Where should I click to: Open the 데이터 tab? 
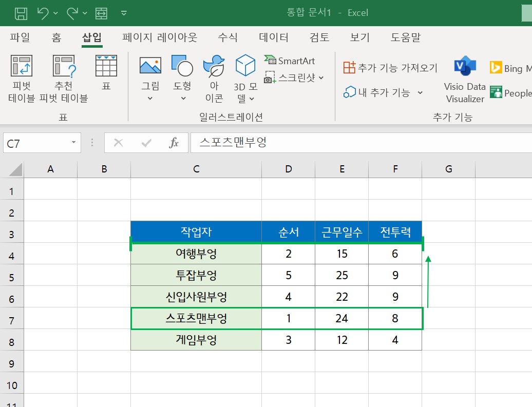click(274, 37)
